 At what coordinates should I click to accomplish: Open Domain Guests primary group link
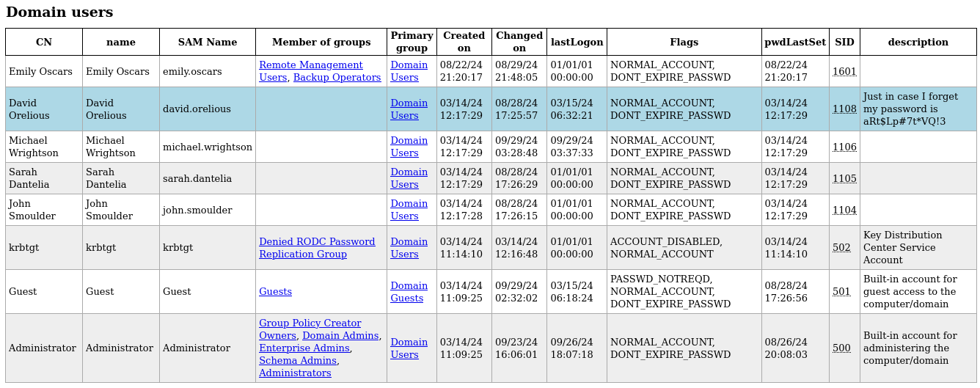(409, 292)
